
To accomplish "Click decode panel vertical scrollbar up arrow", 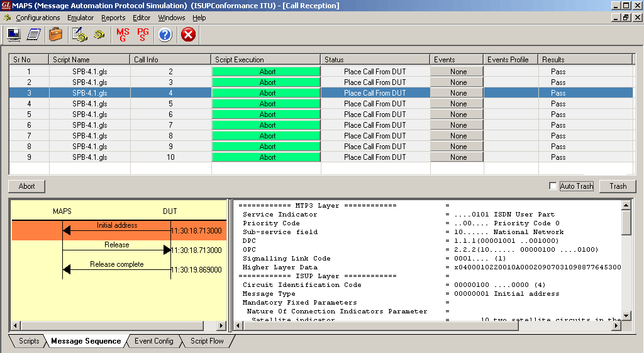I will tap(626, 205).
